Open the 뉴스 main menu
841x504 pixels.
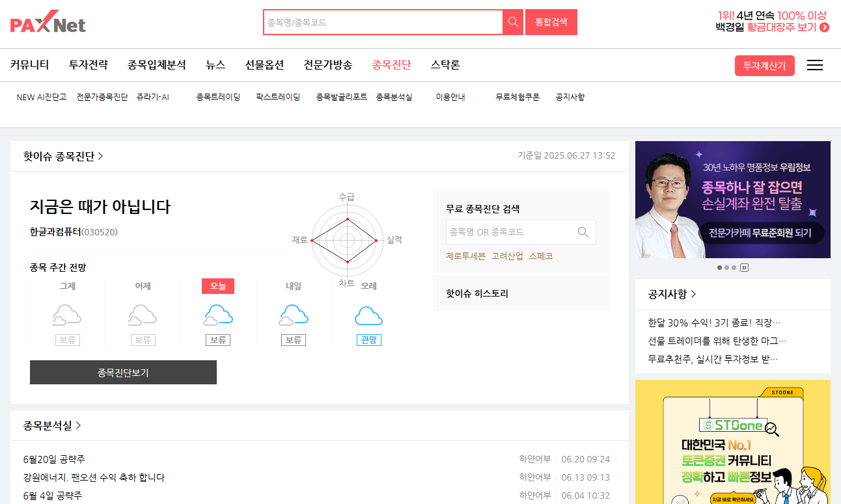215,65
